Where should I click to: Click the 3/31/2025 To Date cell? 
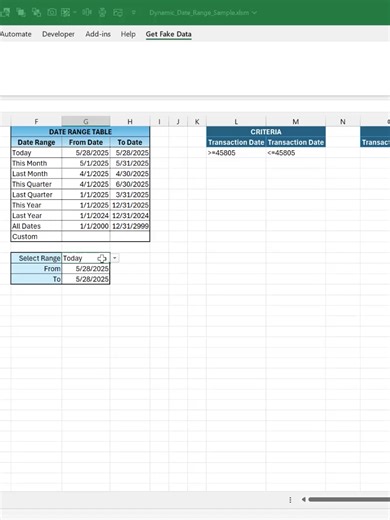130,195
